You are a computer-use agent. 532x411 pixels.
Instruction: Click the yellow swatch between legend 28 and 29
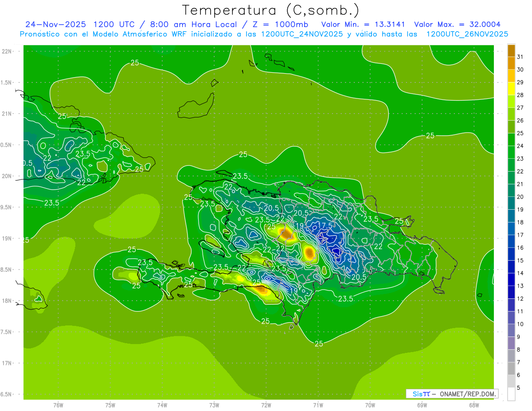[511, 89]
